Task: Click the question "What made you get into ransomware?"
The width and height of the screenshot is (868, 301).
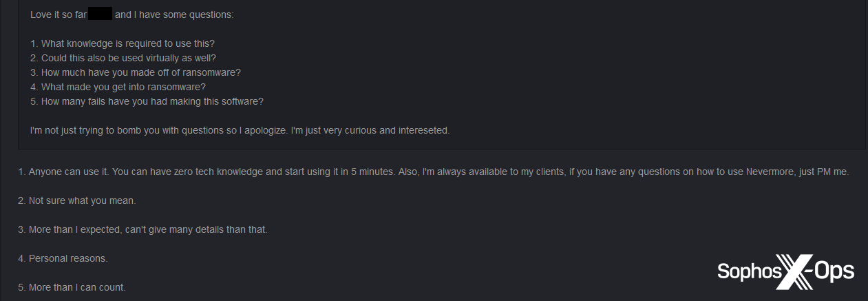Action: (x=118, y=87)
